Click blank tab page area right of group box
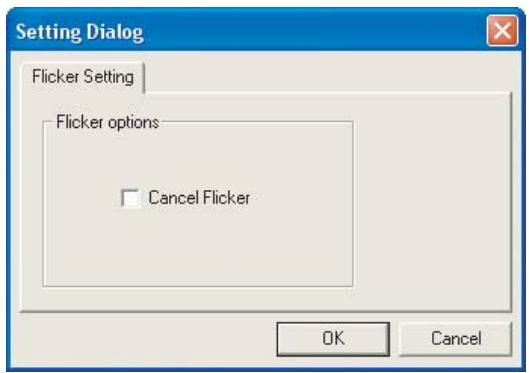 click(x=432, y=202)
